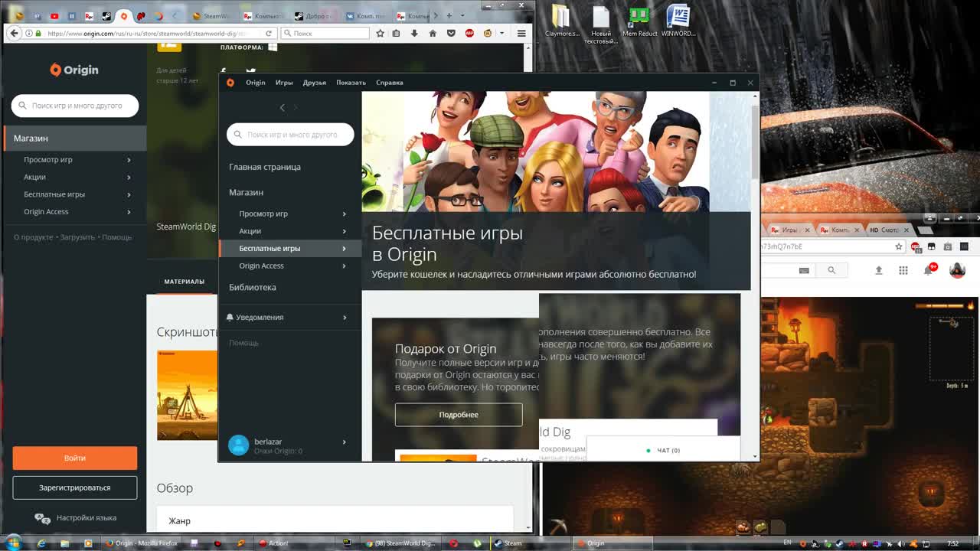Open Mem Reduct desktop icon
This screenshot has width=980, height=551.
click(x=639, y=21)
